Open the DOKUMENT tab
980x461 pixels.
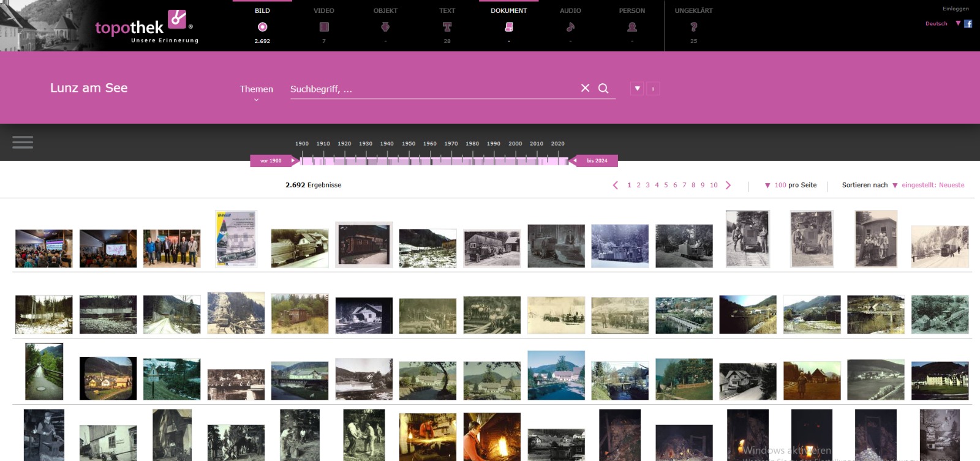coord(508,10)
